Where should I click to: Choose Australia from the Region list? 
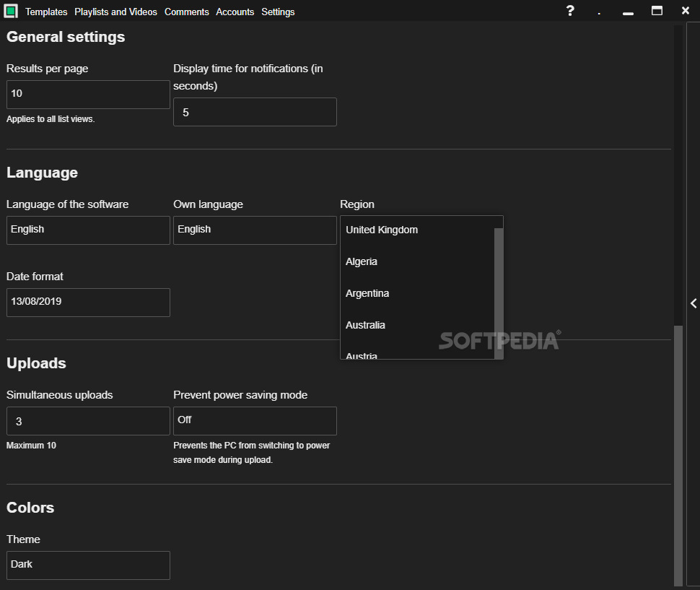click(417, 325)
